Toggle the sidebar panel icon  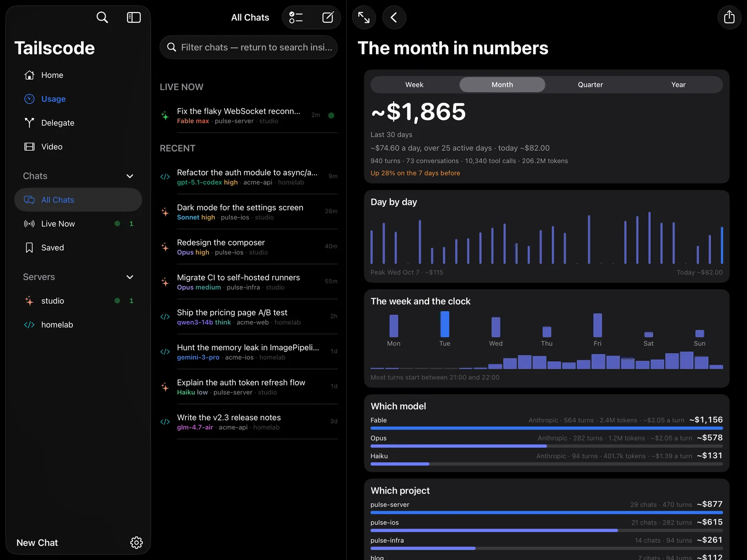134,18
